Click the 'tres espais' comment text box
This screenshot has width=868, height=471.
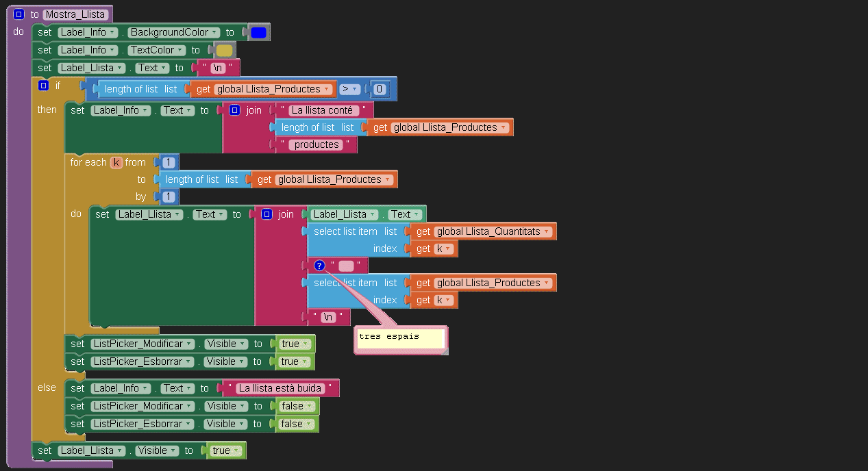tap(400, 339)
